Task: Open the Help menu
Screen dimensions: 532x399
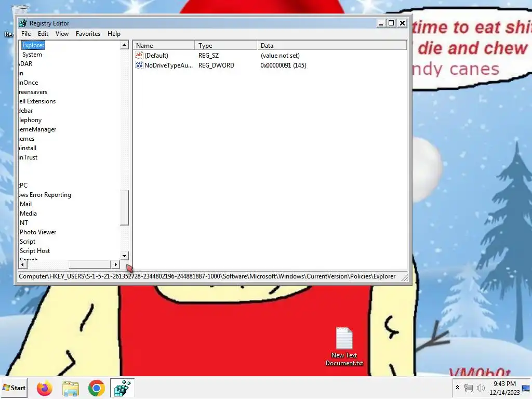Action: pyautogui.click(x=114, y=34)
